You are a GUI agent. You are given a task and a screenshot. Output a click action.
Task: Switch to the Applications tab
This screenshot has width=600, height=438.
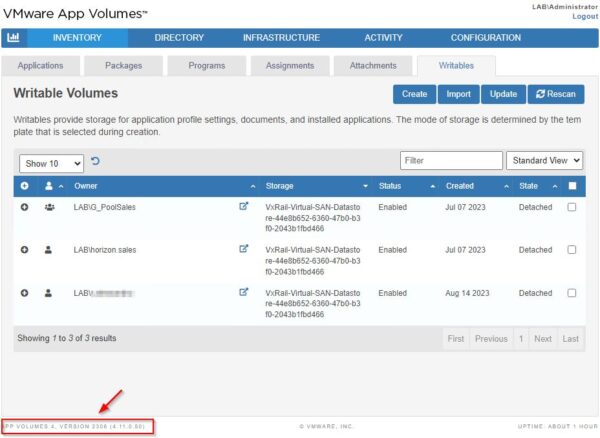pyautogui.click(x=41, y=66)
